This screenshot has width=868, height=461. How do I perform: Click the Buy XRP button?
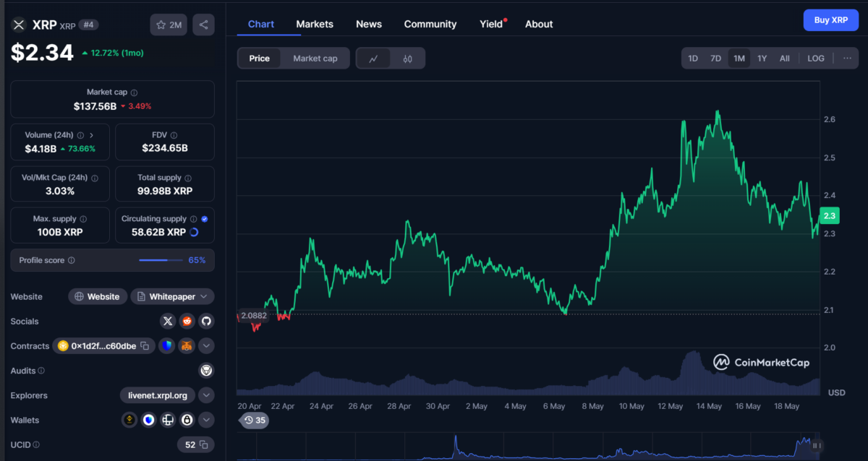[831, 20]
